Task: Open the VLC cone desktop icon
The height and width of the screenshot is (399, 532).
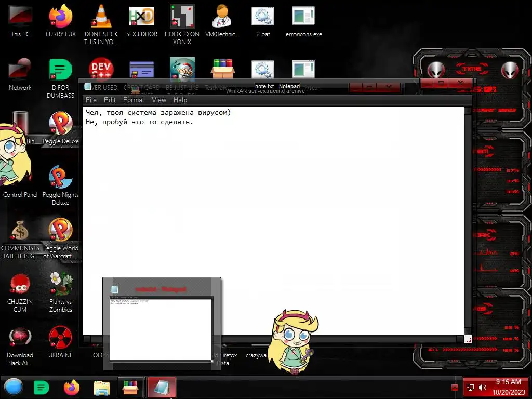Action: click(101, 24)
